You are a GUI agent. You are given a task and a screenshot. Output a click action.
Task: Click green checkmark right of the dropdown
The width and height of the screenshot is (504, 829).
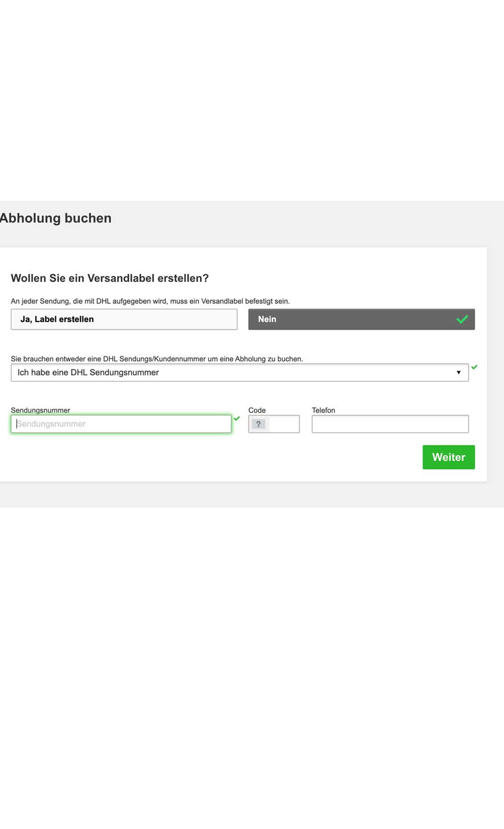(474, 367)
